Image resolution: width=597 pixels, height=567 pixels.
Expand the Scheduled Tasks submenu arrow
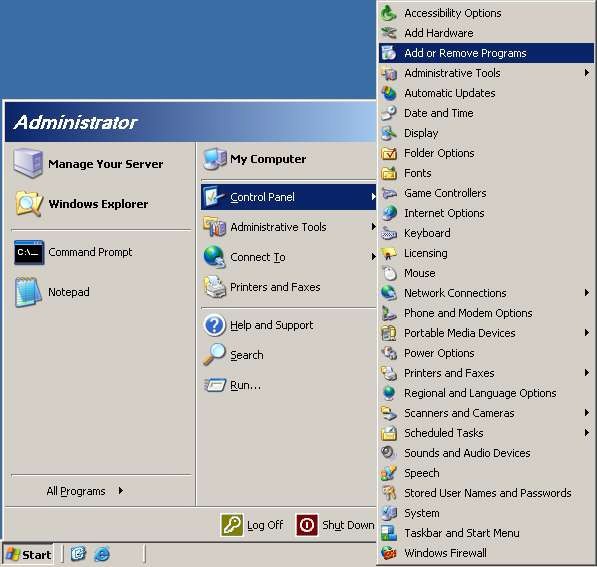587,433
